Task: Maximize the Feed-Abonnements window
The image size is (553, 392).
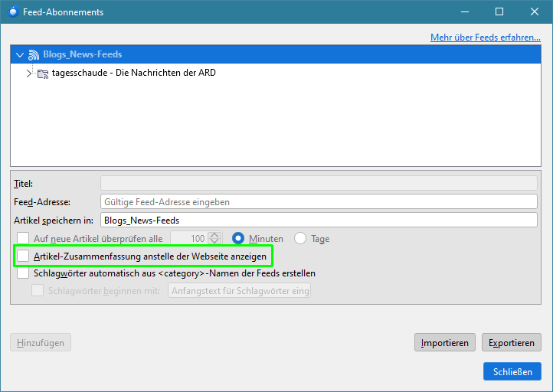Action: point(499,12)
